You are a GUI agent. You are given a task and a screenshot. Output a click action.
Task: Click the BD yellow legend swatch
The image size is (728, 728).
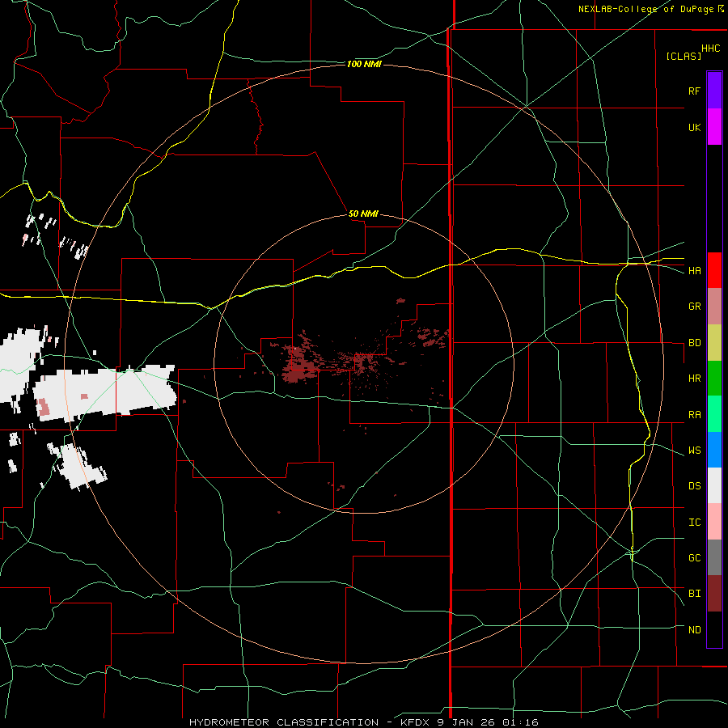click(714, 343)
